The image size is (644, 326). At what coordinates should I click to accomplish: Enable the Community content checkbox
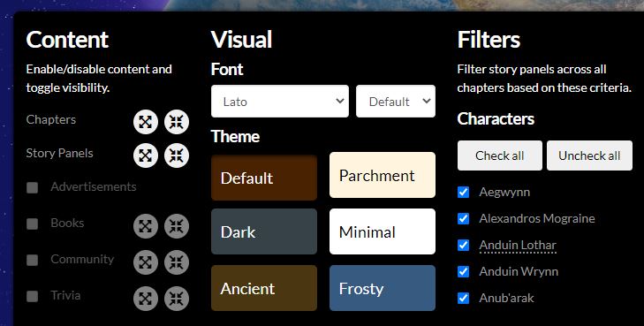pos(32,260)
